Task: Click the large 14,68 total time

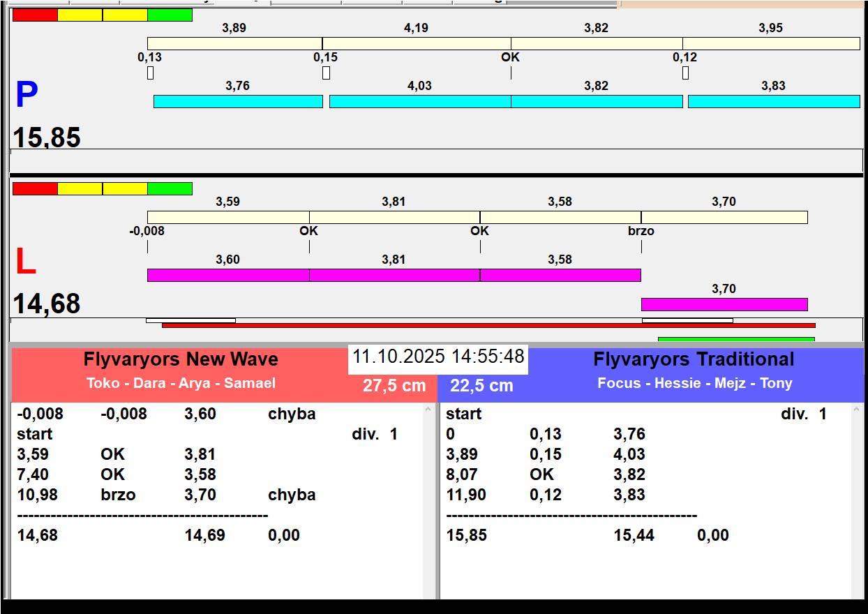Action: pyautogui.click(x=47, y=304)
